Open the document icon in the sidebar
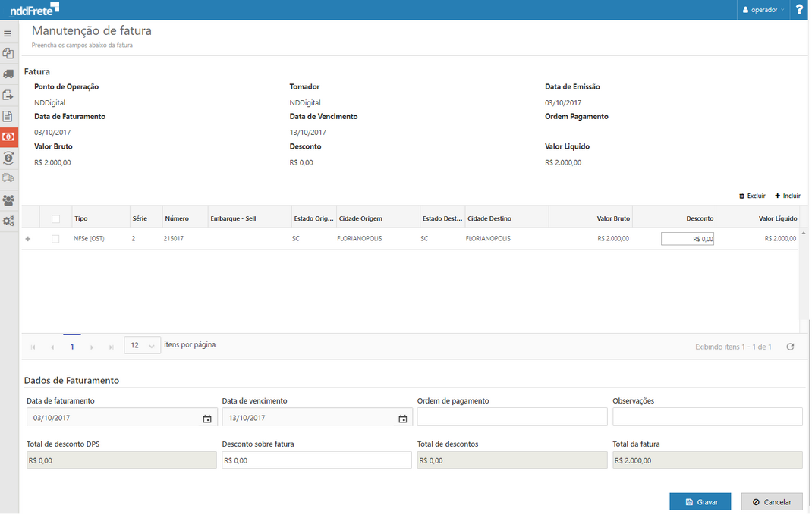The height and width of the screenshot is (515, 812). (8, 116)
